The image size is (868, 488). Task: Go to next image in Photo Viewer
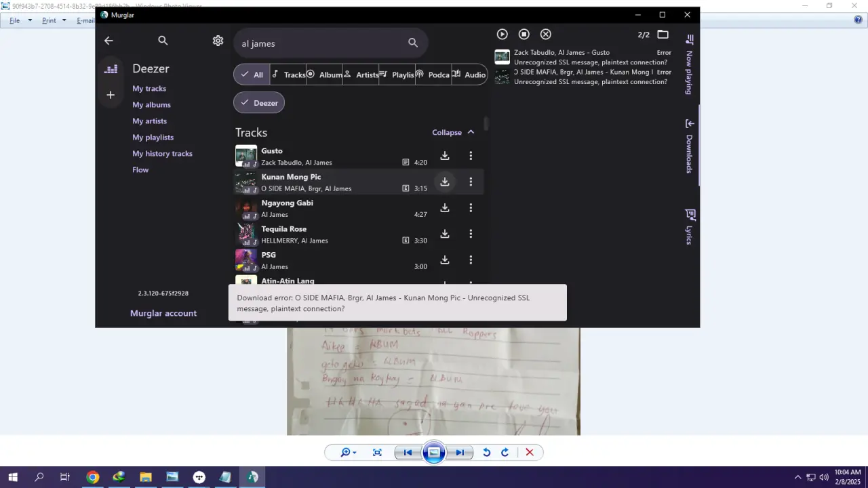point(459,453)
